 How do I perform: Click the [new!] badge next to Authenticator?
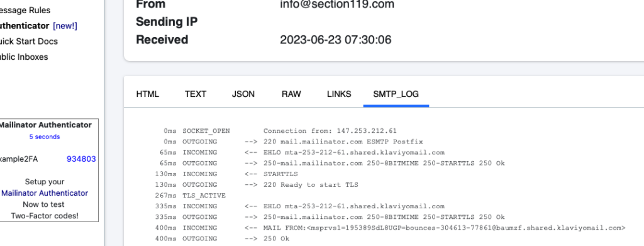65,26
